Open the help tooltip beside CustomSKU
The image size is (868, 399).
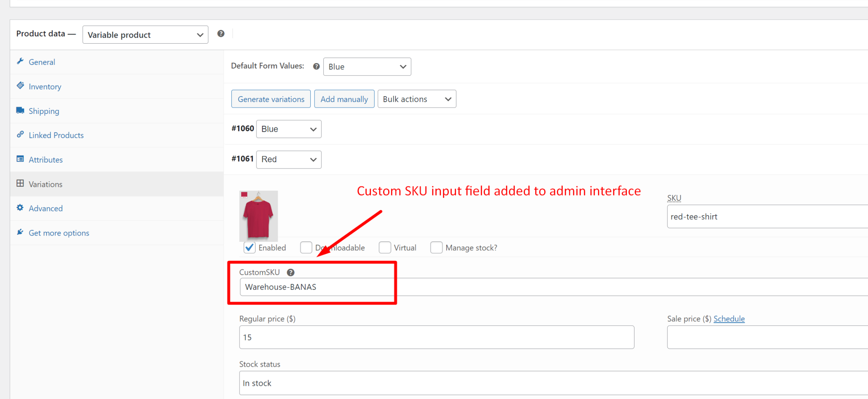(x=291, y=272)
